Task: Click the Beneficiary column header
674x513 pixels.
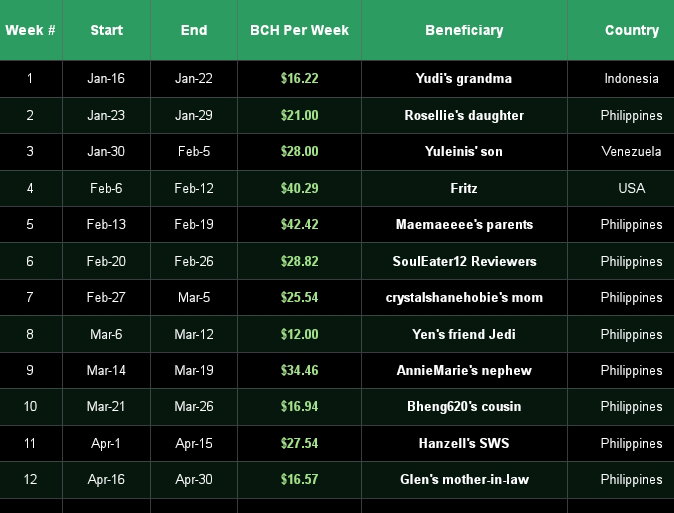Action: pyautogui.click(x=464, y=30)
